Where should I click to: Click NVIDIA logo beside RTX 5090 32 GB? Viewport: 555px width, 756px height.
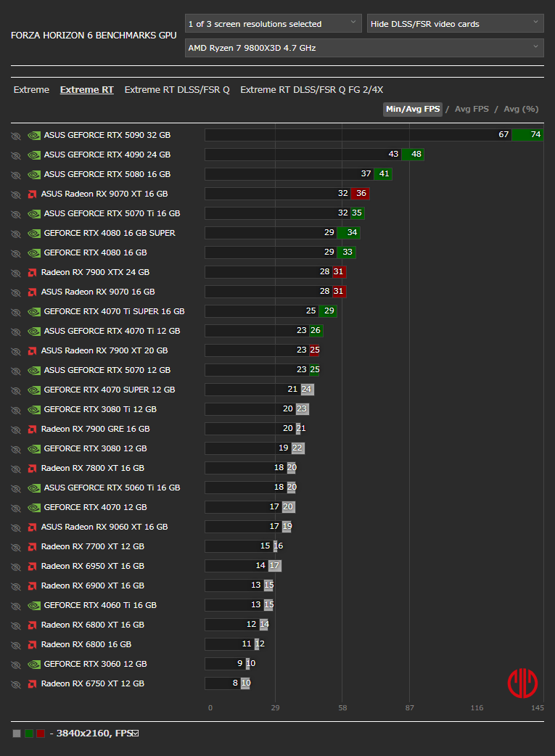[34, 136]
